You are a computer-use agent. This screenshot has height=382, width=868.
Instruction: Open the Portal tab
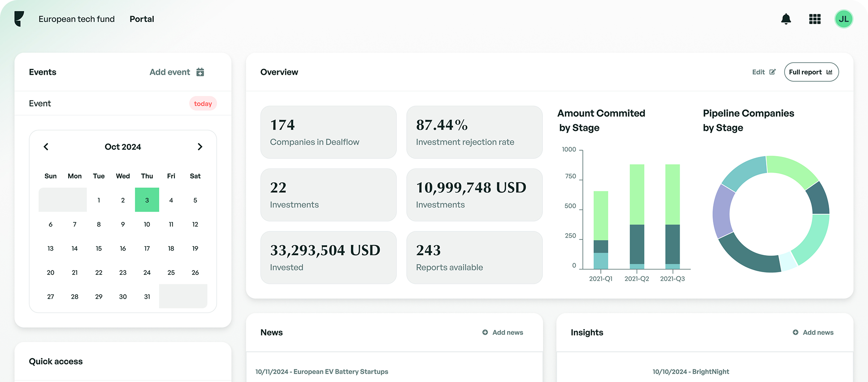142,19
